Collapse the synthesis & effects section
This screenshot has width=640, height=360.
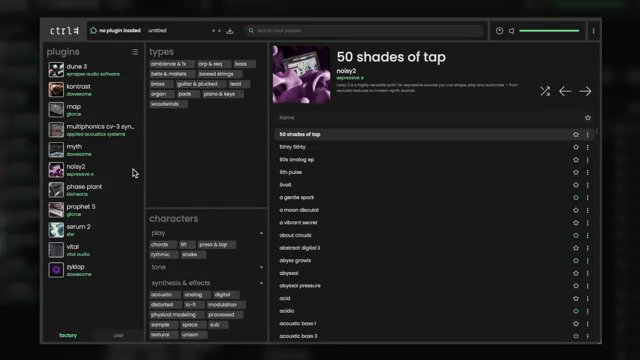261,283
